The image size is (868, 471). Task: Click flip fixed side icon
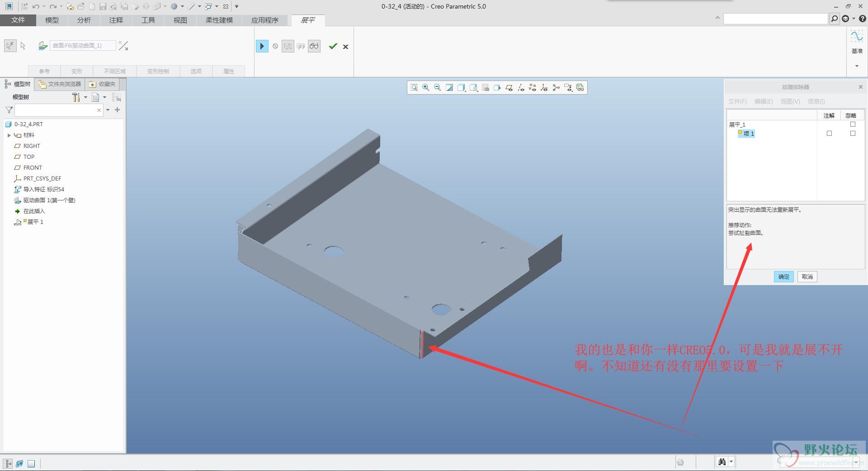pos(123,46)
